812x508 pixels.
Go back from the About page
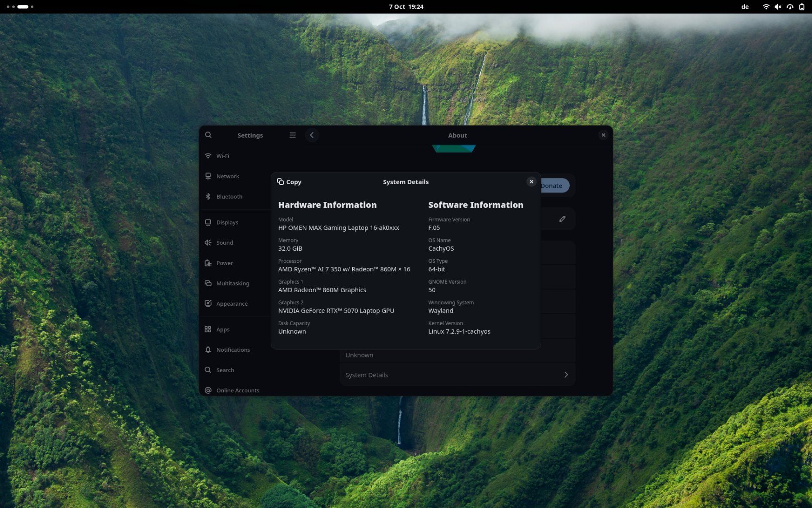(312, 135)
